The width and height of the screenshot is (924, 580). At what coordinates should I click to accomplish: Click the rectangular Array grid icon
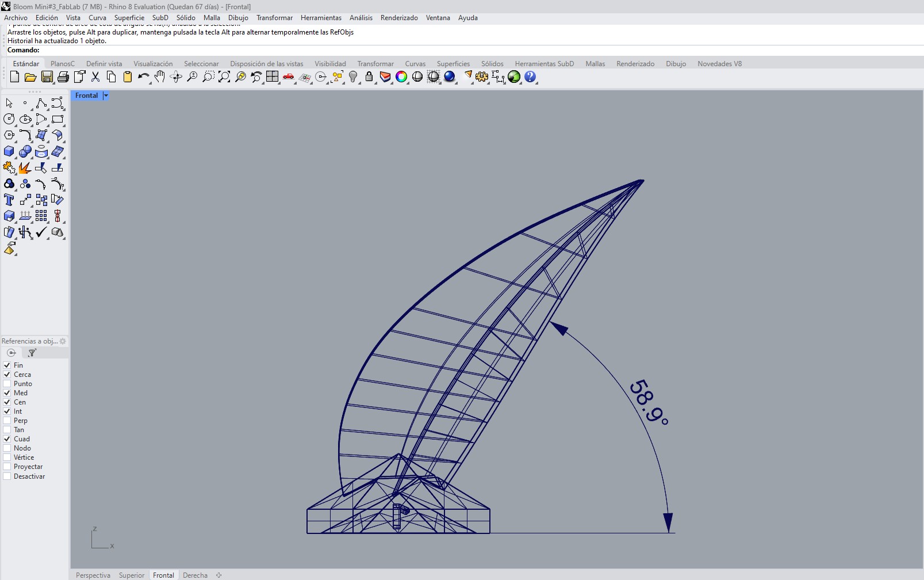point(41,216)
